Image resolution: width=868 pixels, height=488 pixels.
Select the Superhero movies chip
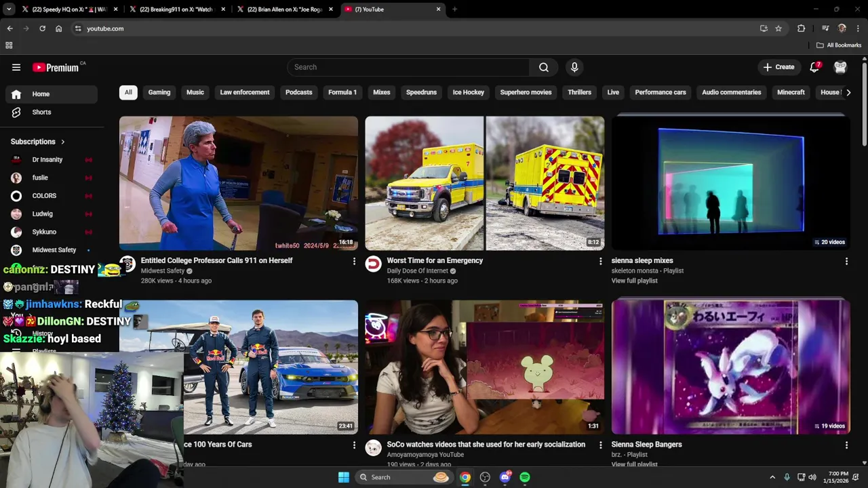(526, 92)
